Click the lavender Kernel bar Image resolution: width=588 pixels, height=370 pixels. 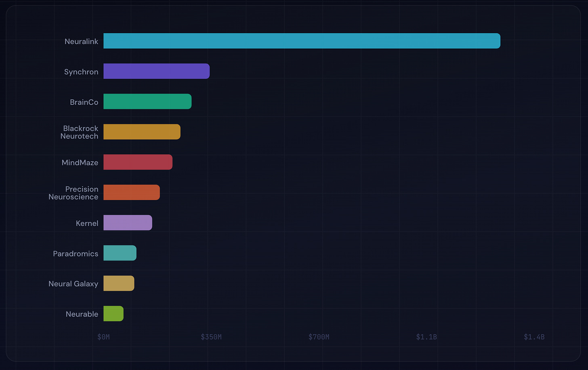(x=128, y=223)
